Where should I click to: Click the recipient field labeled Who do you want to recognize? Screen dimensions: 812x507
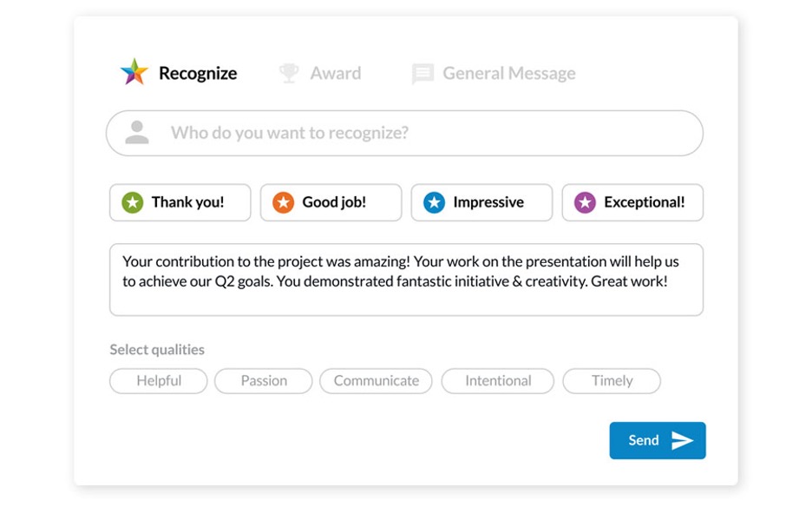(x=404, y=133)
